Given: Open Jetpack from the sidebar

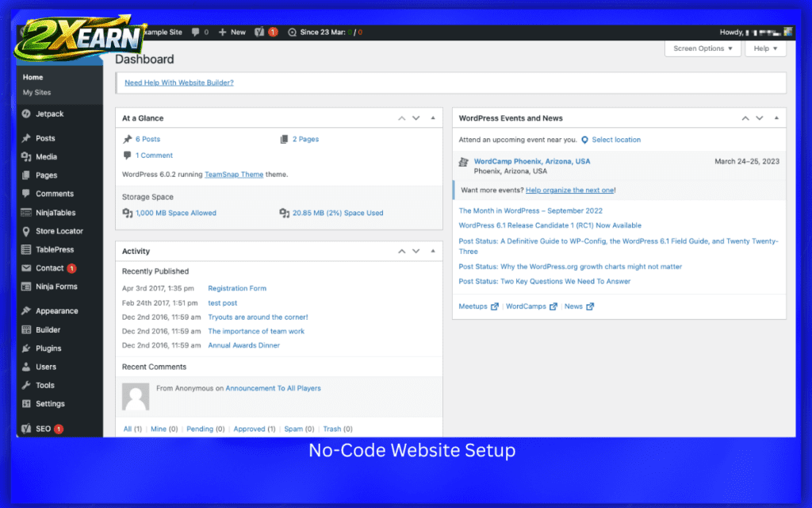Looking at the screenshot, I should tap(25, 114).
